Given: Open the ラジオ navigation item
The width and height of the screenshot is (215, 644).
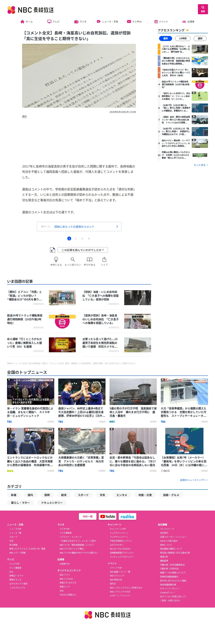Looking at the screenshot, I should (x=80, y=22).
